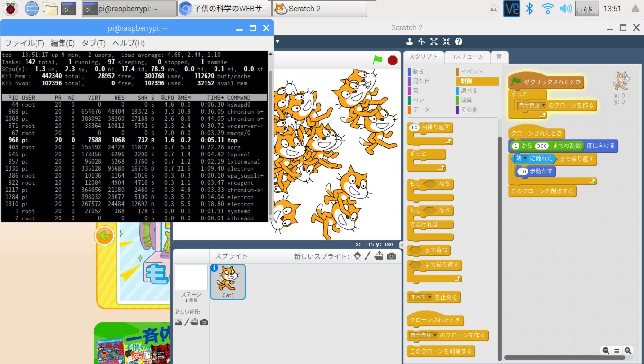The height and width of the screenshot is (364, 644).
Task: Select the stage backdrop thumbnail
Action: [191, 278]
